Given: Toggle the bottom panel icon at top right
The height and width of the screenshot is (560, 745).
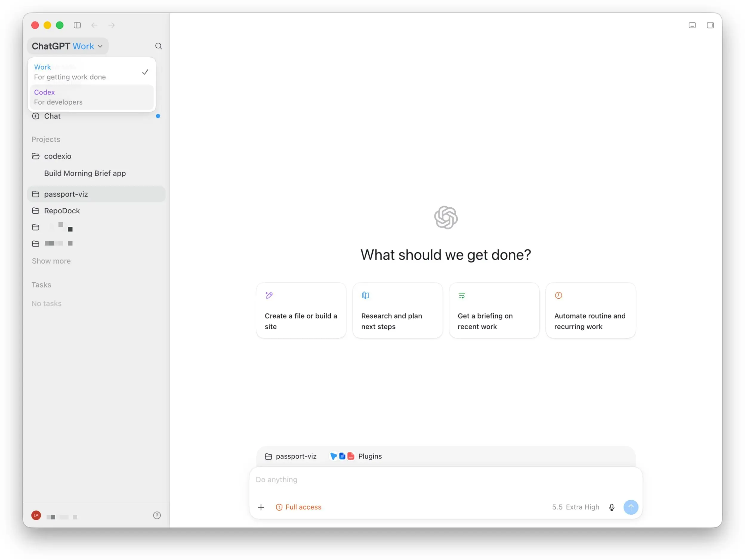Looking at the screenshot, I should pyautogui.click(x=692, y=25).
